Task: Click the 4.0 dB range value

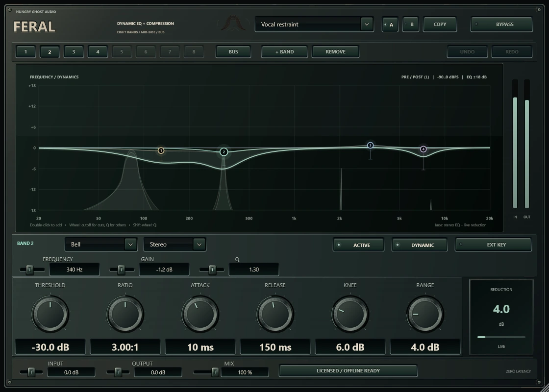Action: pyautogui.click(x=425, y=347)
